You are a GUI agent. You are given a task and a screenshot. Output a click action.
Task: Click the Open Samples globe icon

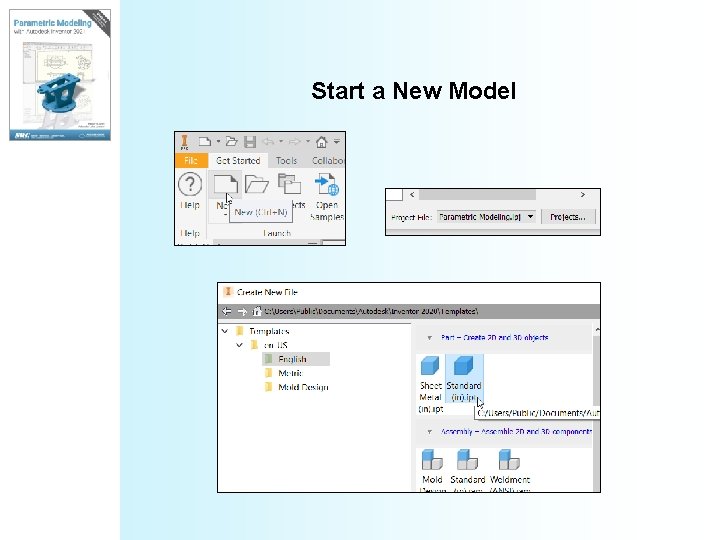pyautogui.click(x=327, y=184)
